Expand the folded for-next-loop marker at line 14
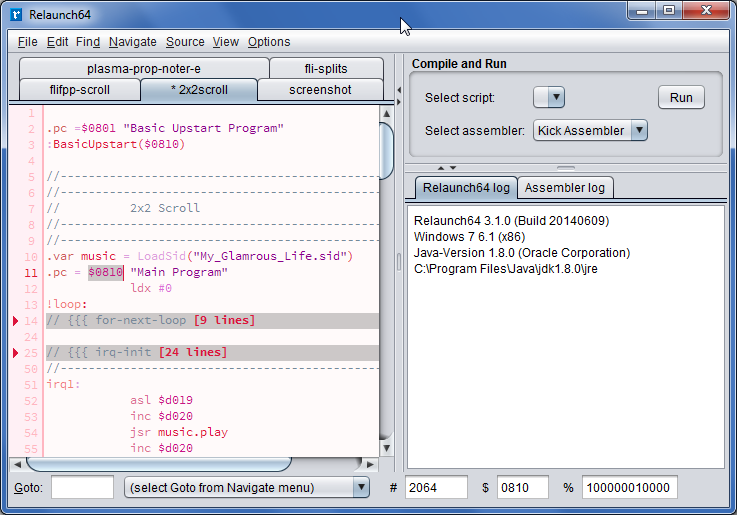This screenshot has height=515, width=737. tap(16, 321)
